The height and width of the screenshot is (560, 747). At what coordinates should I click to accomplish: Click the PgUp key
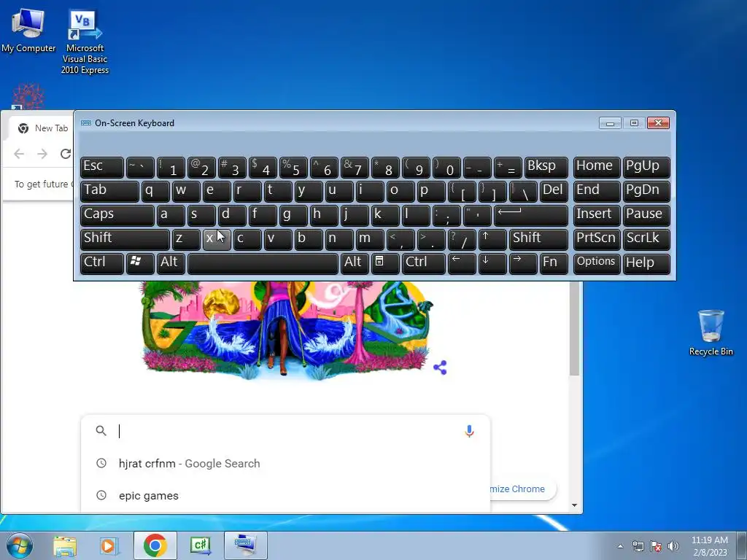point(646,167)
